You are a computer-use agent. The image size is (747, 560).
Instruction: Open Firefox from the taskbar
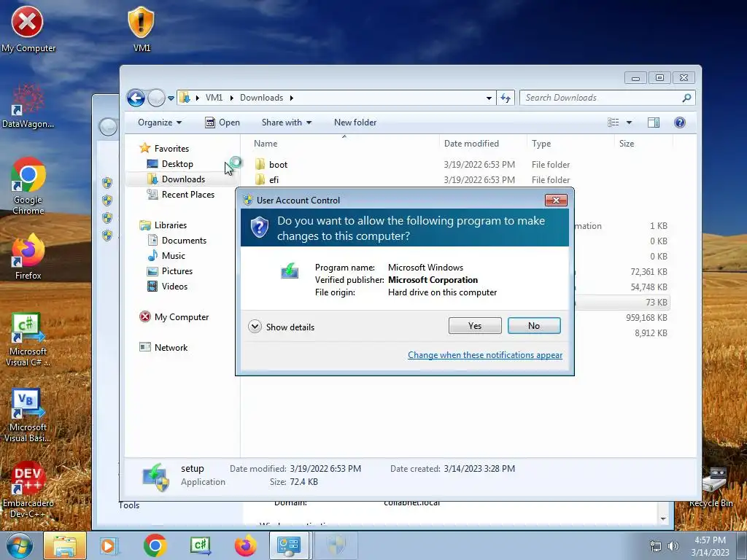245,545
